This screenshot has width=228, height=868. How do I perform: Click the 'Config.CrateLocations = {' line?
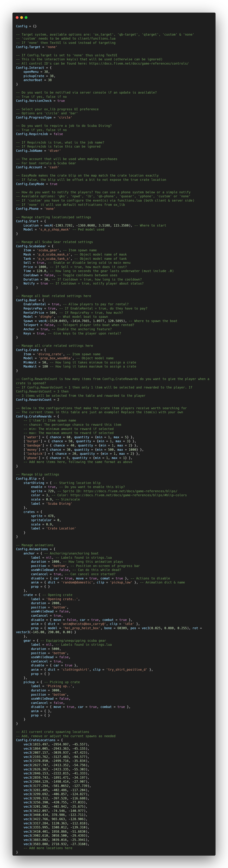(39, 740)
